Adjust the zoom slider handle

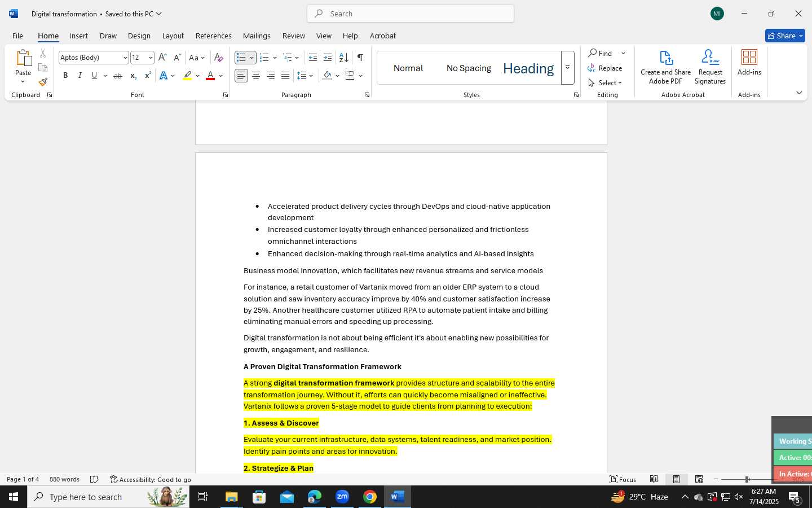747,479
